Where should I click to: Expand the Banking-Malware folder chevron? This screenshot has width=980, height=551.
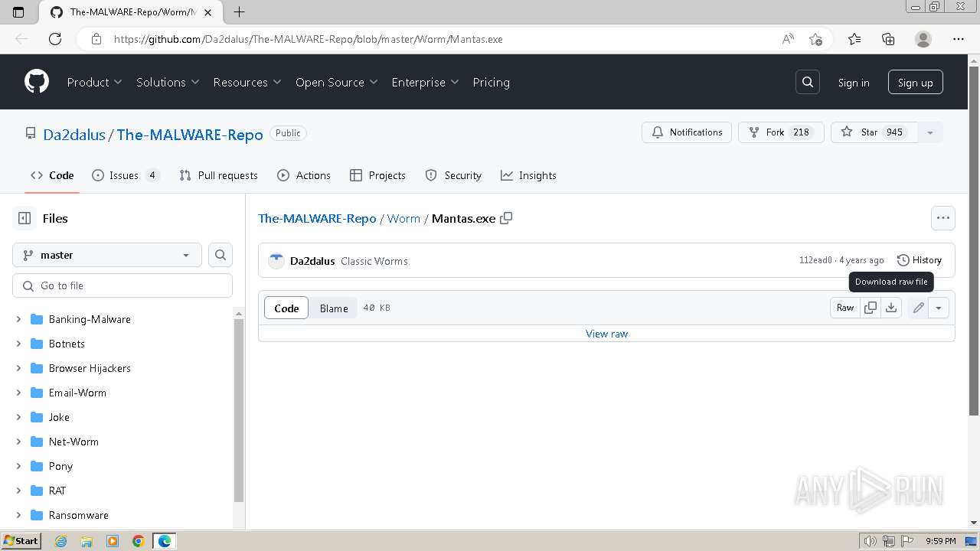point(18,319)
